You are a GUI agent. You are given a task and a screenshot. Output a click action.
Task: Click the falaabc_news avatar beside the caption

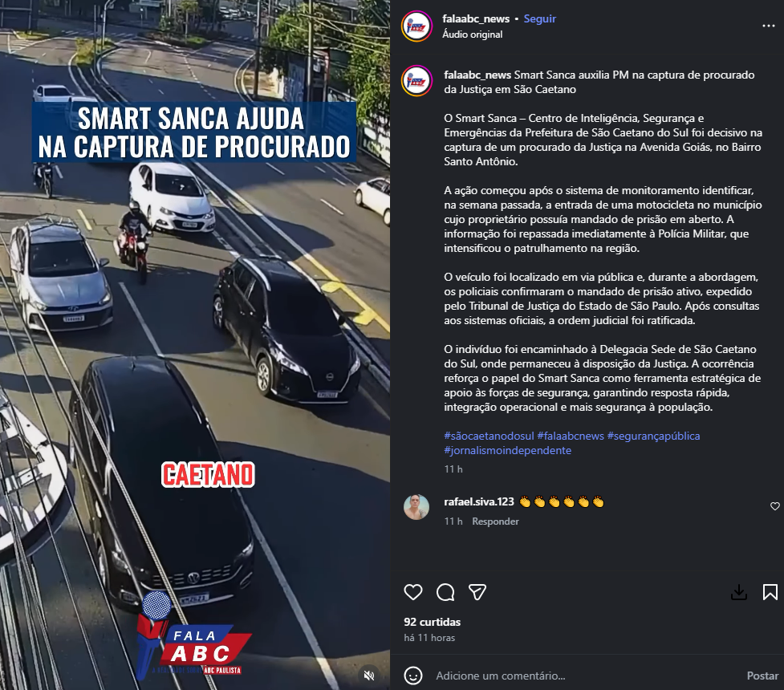pyautogui.click(x=416, y=81)
